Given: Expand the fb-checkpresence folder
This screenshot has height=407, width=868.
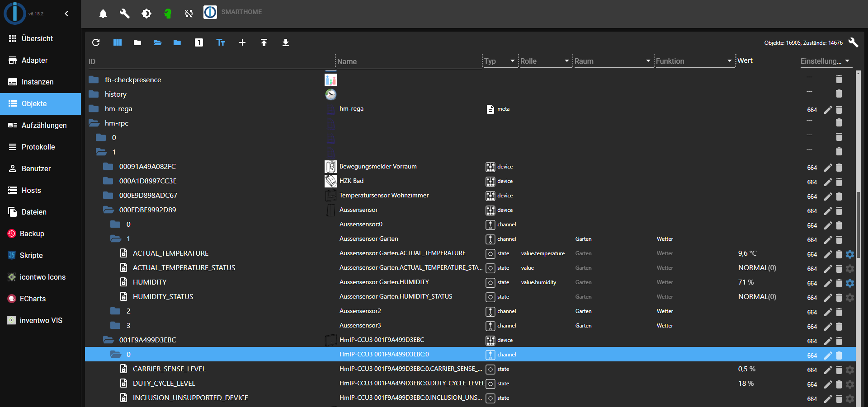Looking at the screenshot, I should [94, 80].
